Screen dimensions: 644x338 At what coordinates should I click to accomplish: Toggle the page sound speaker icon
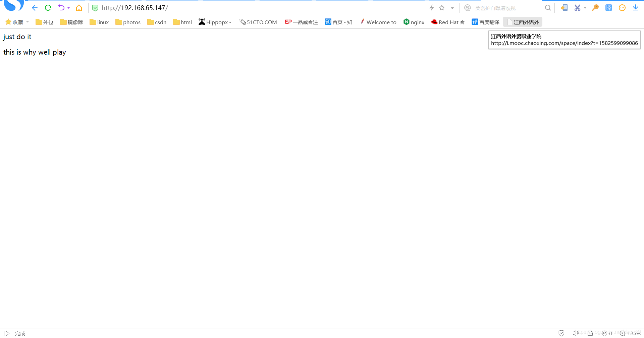[x=575, y=333]
